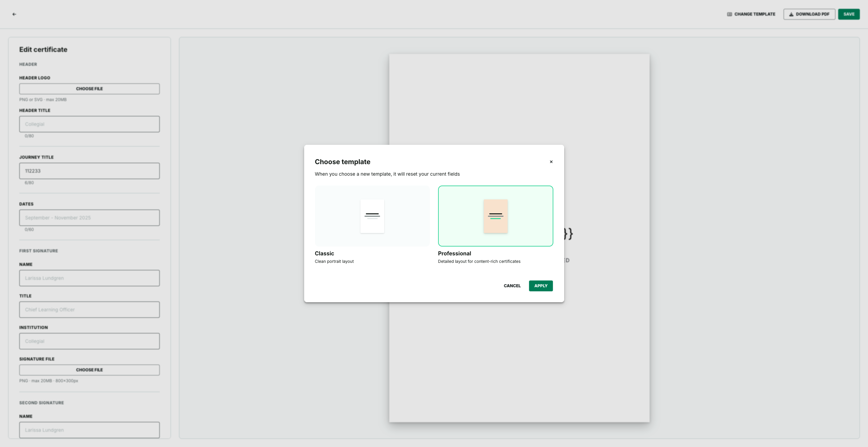Cancel the template selection

(x=512, y=286)
